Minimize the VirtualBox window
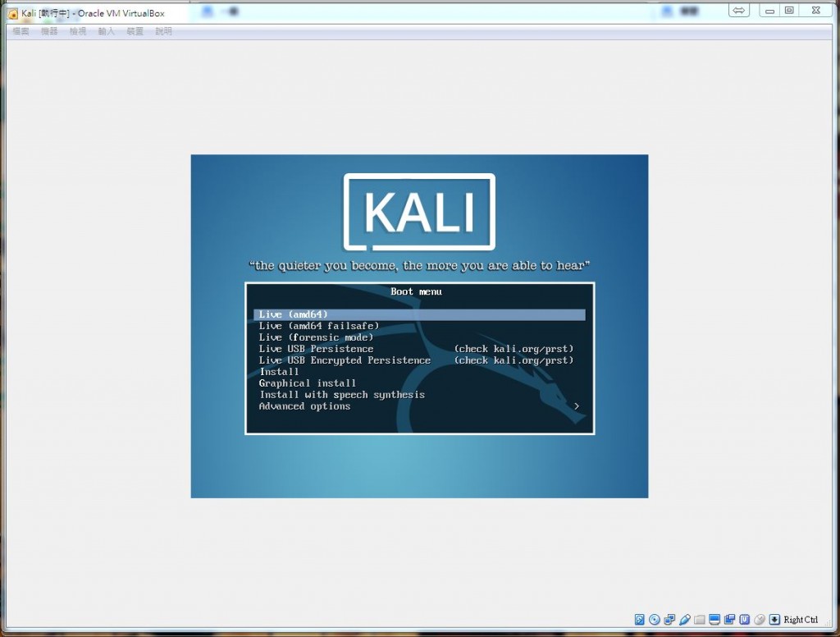The height and width of the screenshot is (637, 840). [769, 10]
